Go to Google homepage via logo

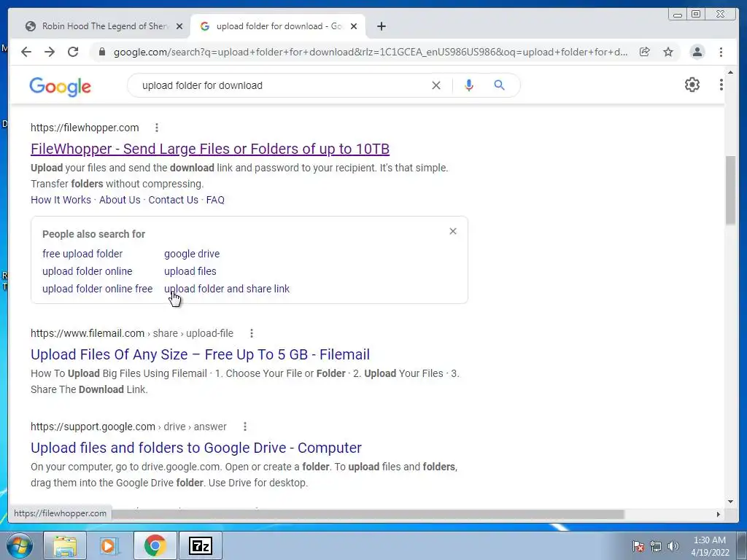click(x=60, y=87)
